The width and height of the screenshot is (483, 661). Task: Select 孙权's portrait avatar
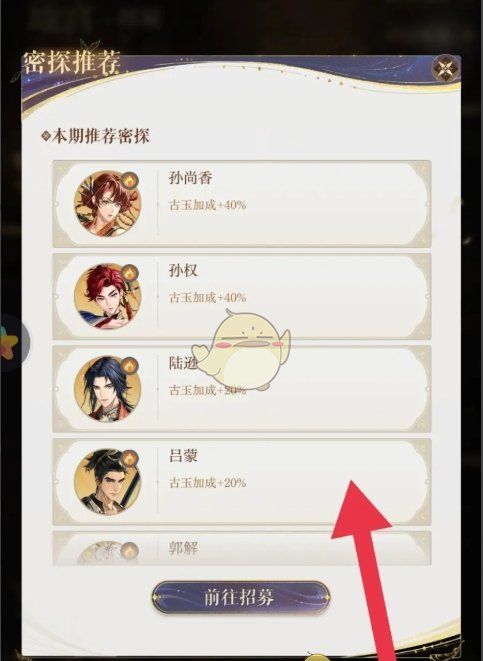pyautogui.click(x=107, y=296)
